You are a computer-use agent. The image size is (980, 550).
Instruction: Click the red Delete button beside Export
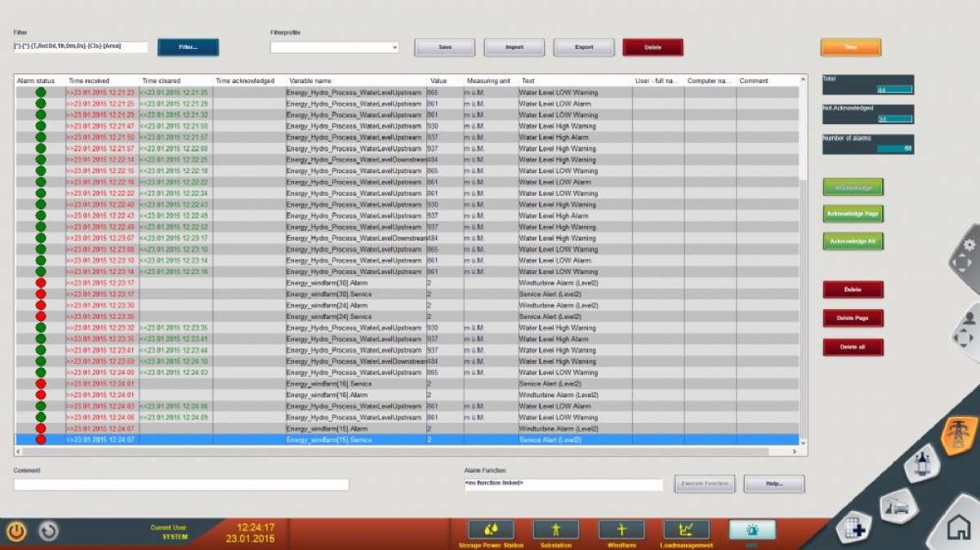pos(653,47)
